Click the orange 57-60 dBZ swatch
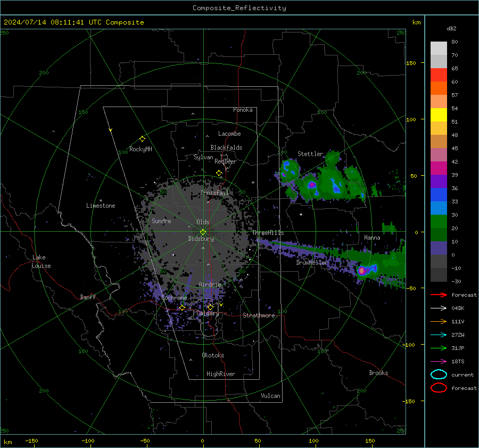 [439, 88]
